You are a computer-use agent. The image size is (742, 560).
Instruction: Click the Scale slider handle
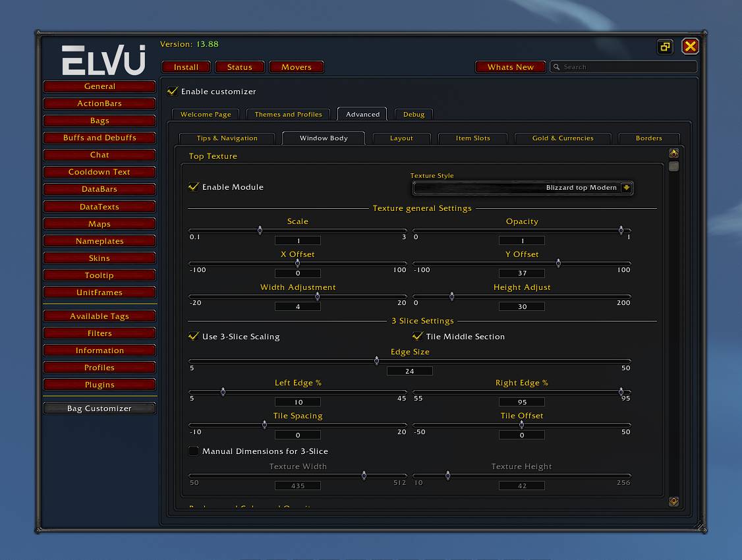260,231
